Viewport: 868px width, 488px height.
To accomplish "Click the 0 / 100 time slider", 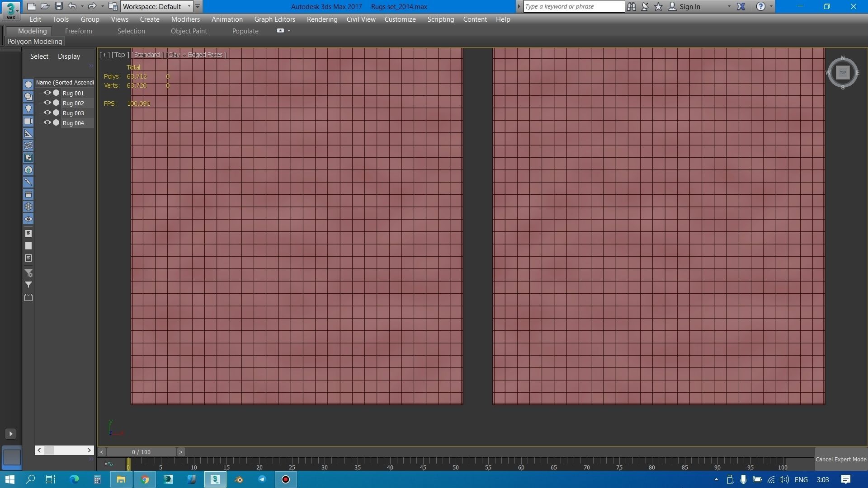I will (x=141, y=452).
